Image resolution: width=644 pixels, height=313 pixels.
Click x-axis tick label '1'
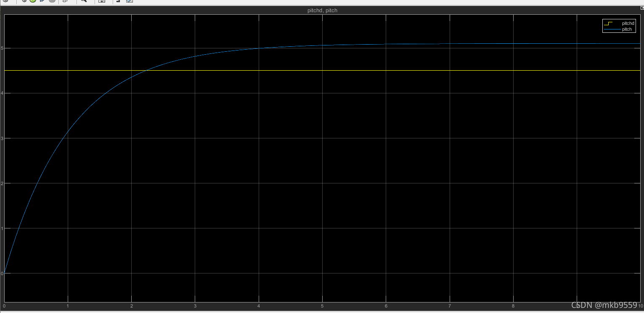[68, 305]
